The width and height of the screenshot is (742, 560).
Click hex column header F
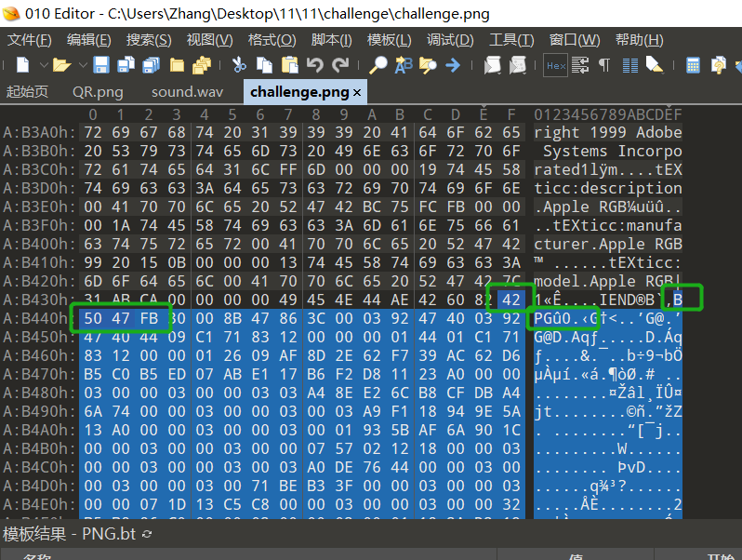[x=511, y=114]
